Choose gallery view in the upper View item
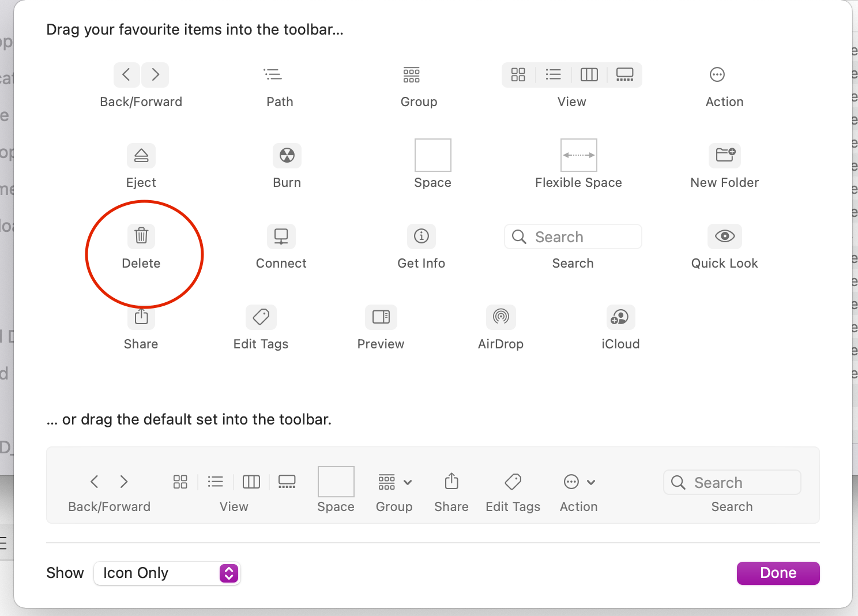This screenshot has height=616, width=858. 625,74
